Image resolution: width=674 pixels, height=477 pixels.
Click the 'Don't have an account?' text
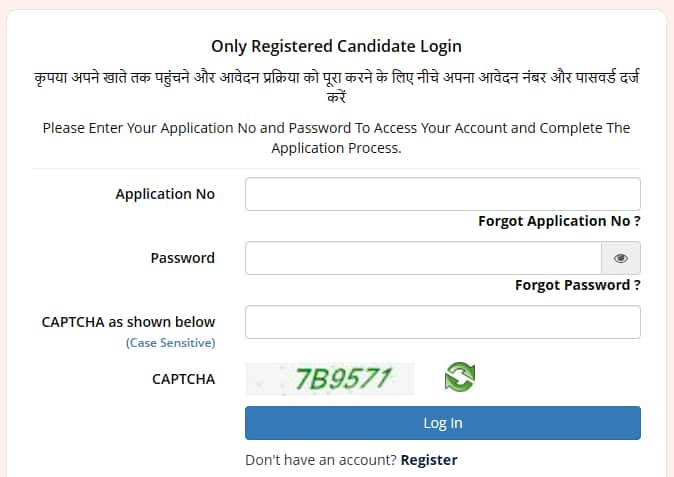pyautogui.click(x=321, y=460)
